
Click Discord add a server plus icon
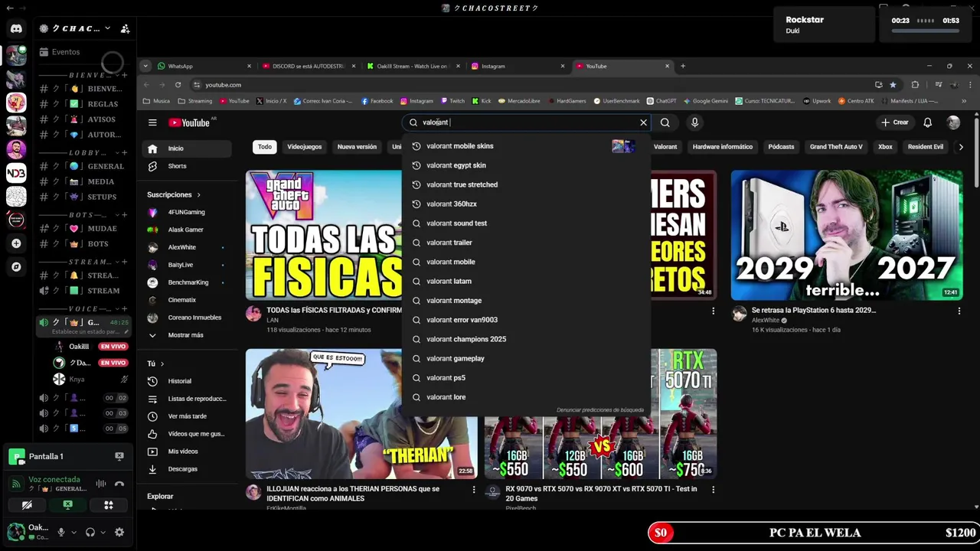click(16, 243)
